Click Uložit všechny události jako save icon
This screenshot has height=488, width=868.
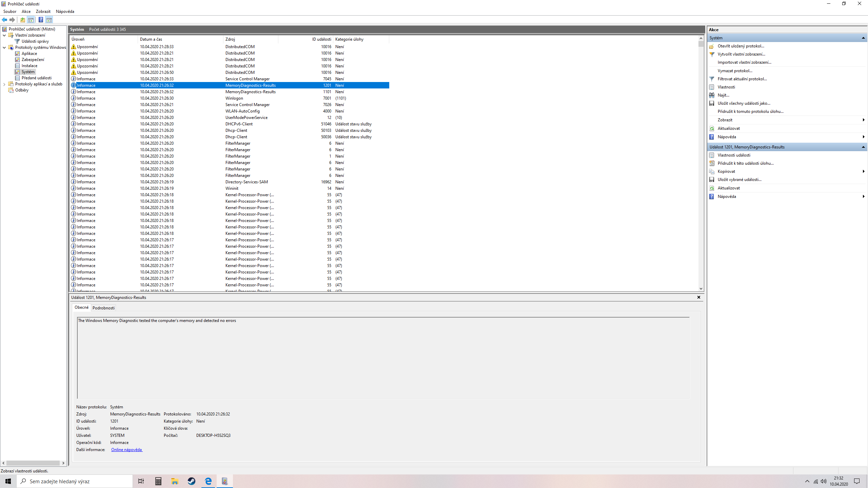[x=712, y=103]
